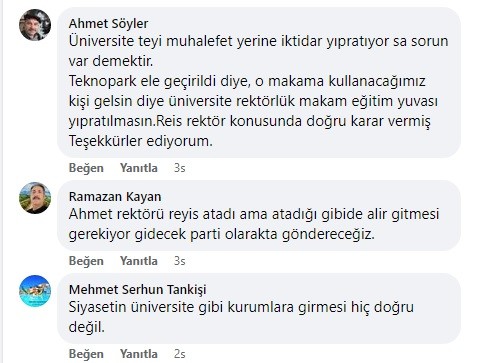498x363 pixels.
Task: Reply to Ahmet Söyler's comment via Yanıtla
Action: click(x=139, y=168)
